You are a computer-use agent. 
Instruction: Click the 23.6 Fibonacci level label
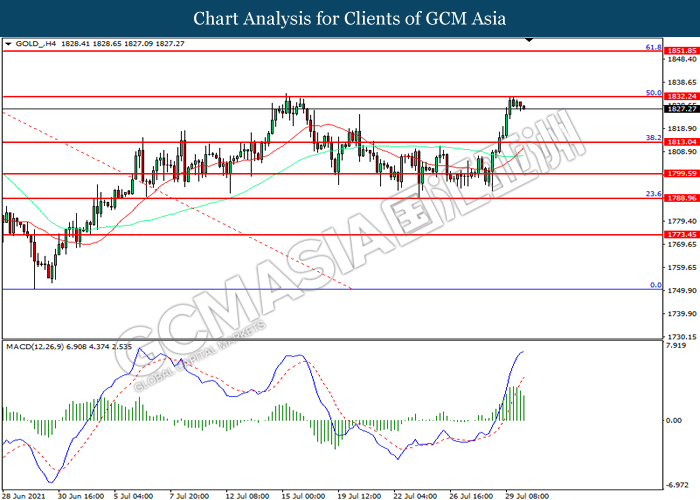654,194
